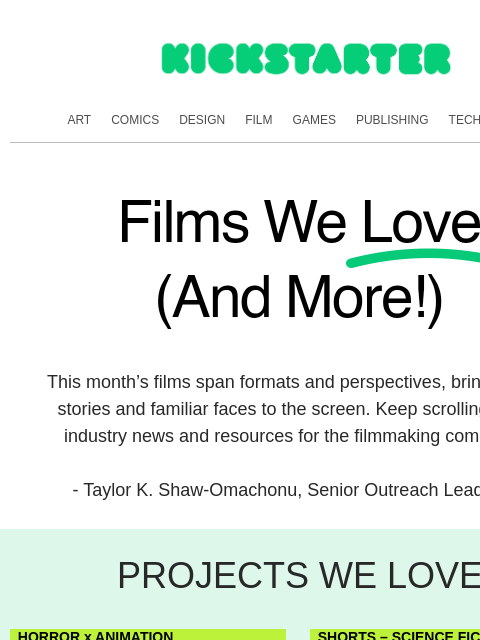
Task: Click the 'stories and familiar faces' line
Action: pyautogui.click(x=269, y=409)
